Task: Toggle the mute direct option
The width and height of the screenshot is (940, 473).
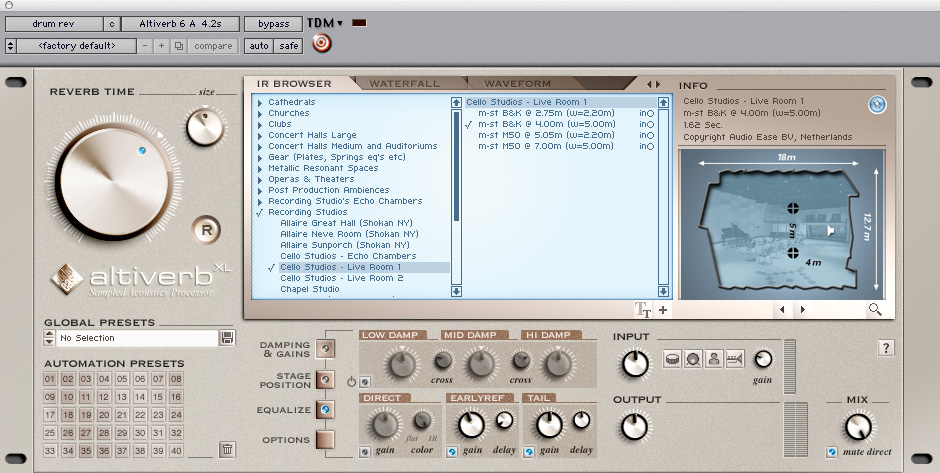Action: (x=832, y=452)
